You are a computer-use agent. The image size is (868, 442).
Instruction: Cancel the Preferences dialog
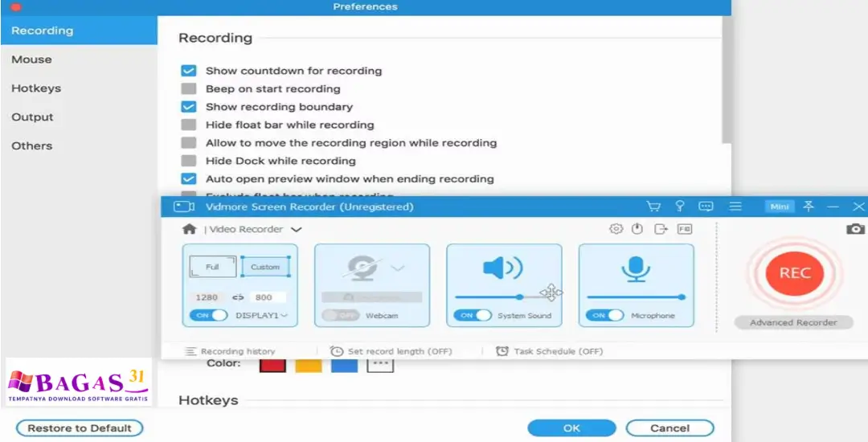[x=669, y=428]
